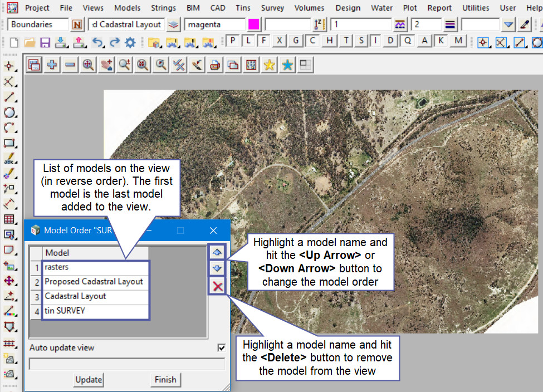Click the Up Arrow to move model up

click(217, 252)
